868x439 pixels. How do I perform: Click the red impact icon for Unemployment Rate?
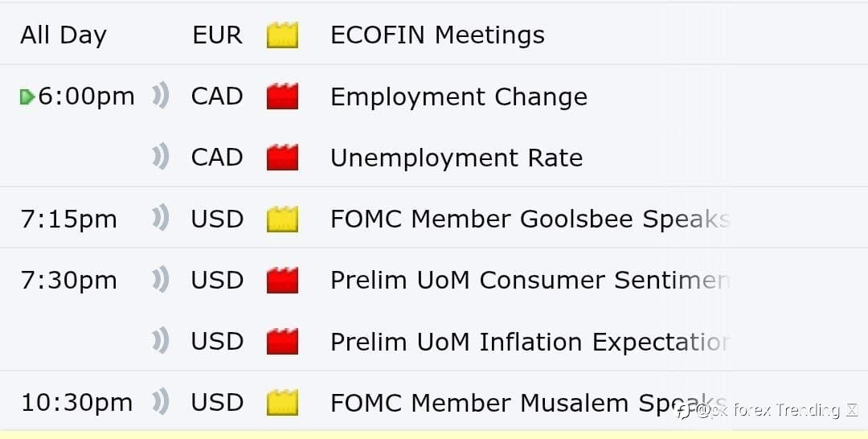pyautogui.click(x=282, y=158)
